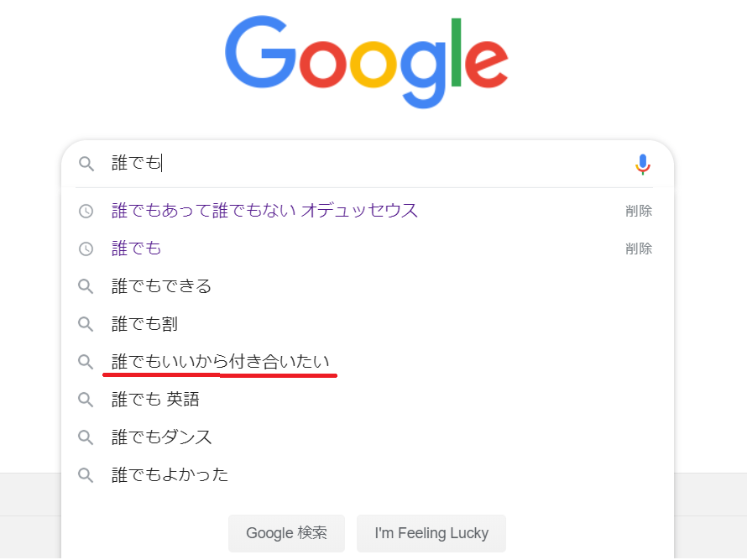The width and height of the screenshot is (747, 560).
Task: Click the magnifier icon in the search box
Action: (86, 164)
